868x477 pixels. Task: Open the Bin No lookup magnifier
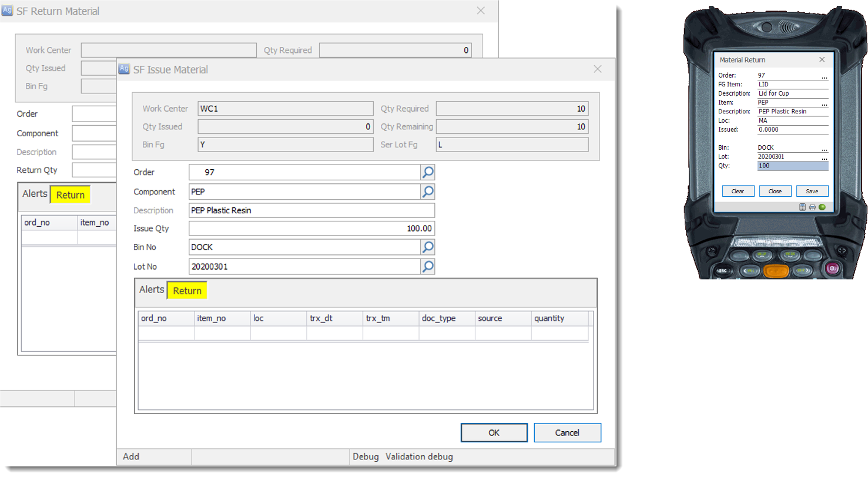(428, 247)
